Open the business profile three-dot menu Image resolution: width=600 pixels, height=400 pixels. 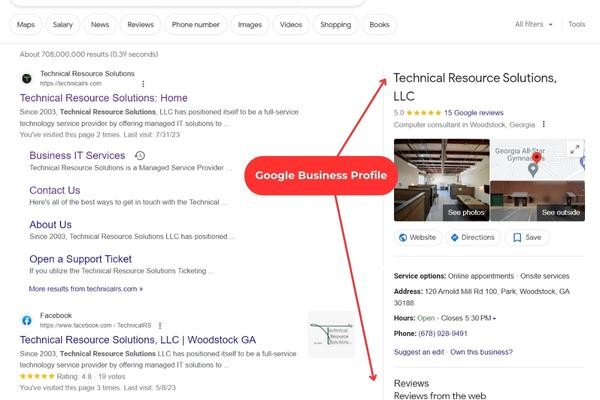click(544, 124)
